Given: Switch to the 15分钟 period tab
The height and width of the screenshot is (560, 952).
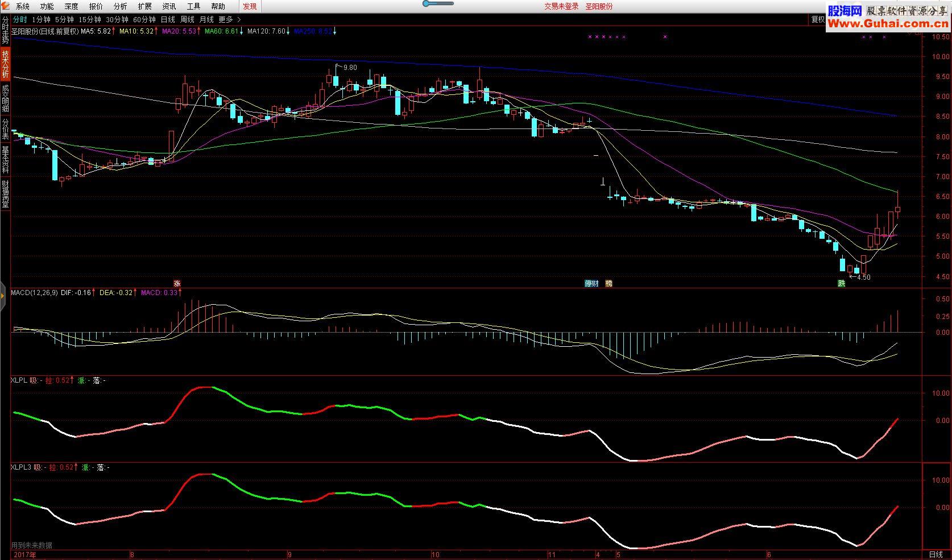Looking at the screenshot, I should click(x=90, y=19).
